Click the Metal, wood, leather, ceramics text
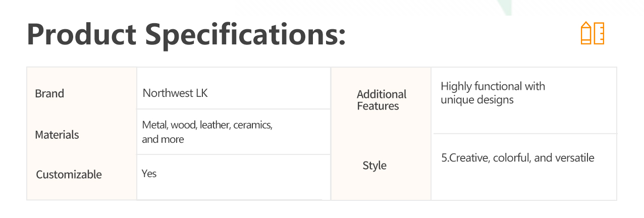The width and height of the screenshot is (644, 218). (x=207, y=125)
